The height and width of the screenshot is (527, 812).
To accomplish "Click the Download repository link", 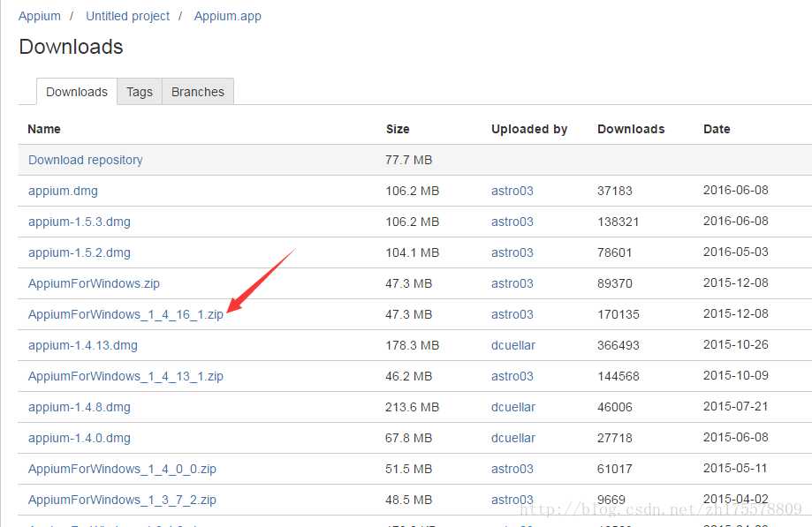I will pos(86,160).
